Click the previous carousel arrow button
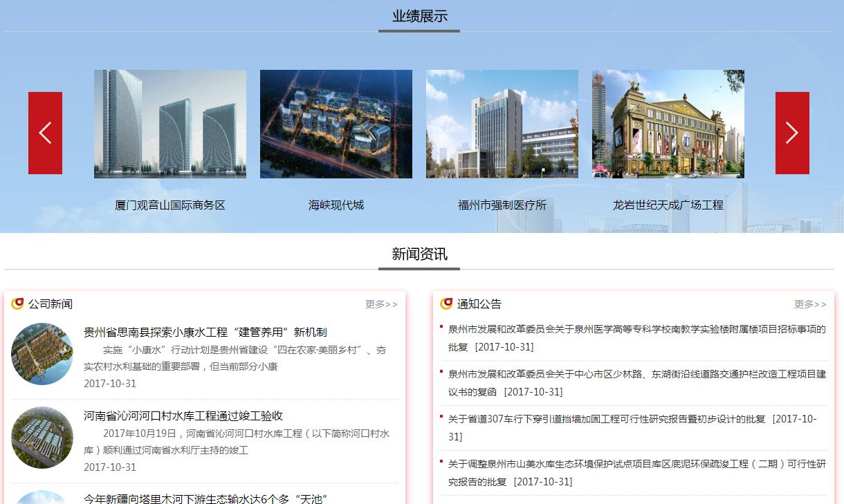 [x=45, y=133]
